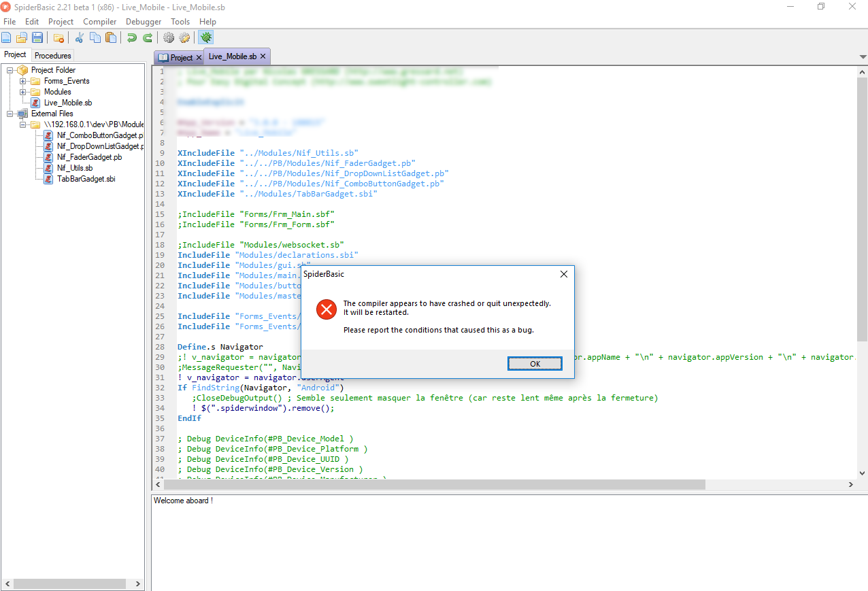Expand the Forms_Events folder node
The height and width of the screenshot is (591, 868).
(x=23, y=81)
